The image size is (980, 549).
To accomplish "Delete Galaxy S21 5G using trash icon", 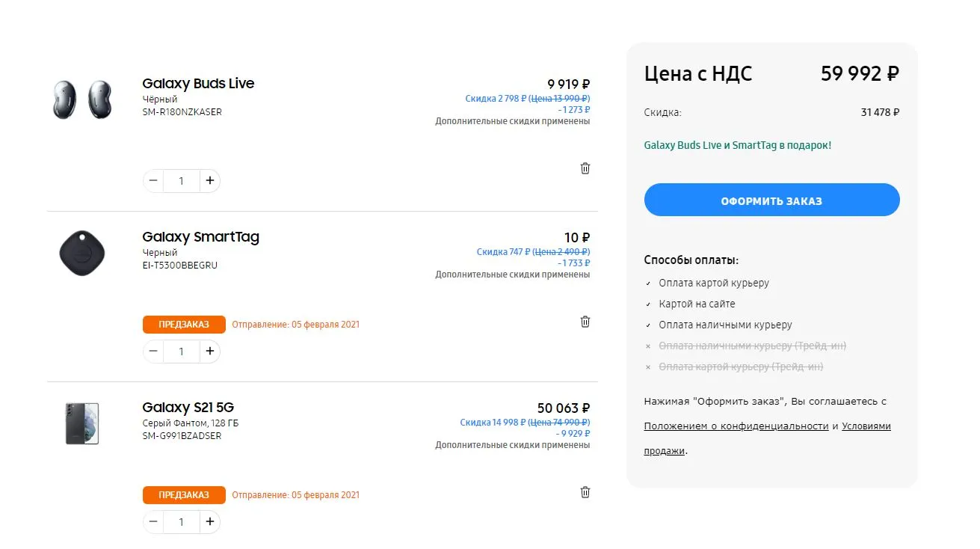I will pyautogui.click(x=585, y=492).
